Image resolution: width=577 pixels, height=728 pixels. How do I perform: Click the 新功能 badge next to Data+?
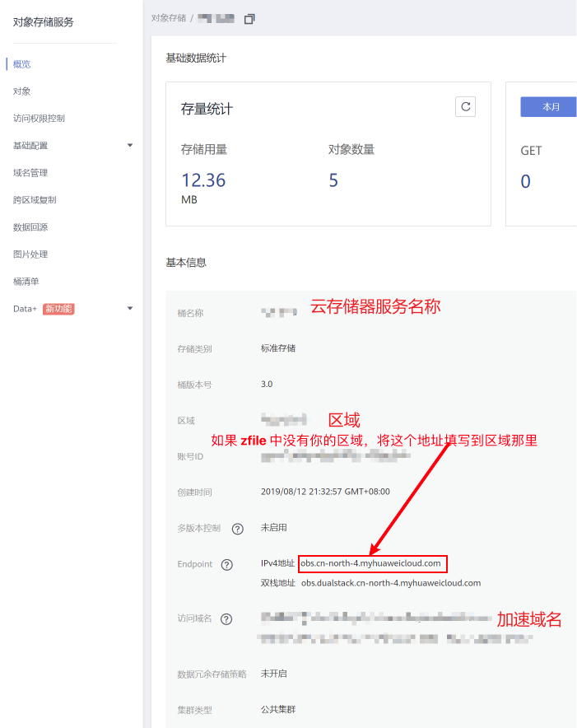58,309
